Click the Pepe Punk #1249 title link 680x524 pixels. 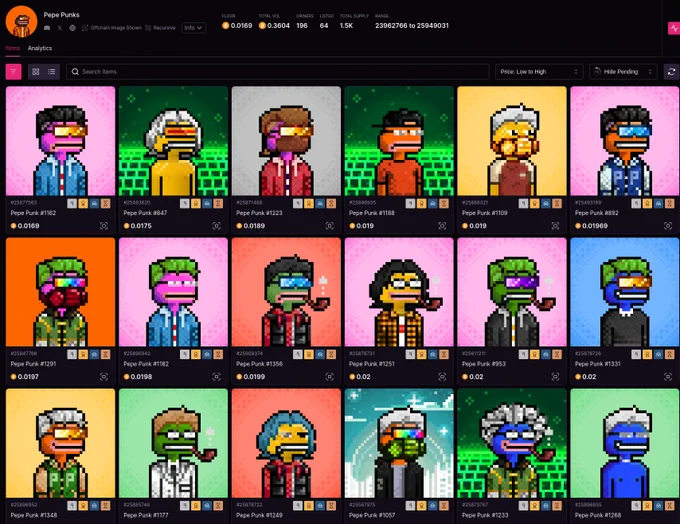click(x=259, y=515)
